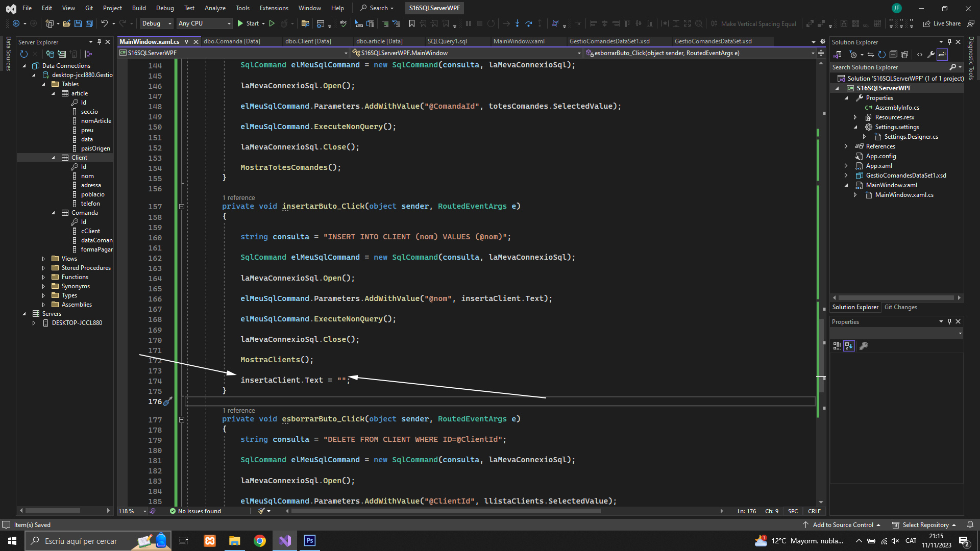Image resolution: width=980 pixels, height=551 pixels.
Task: Click Connect to Database icon in Server Explorer
Action: pos(50,54)
